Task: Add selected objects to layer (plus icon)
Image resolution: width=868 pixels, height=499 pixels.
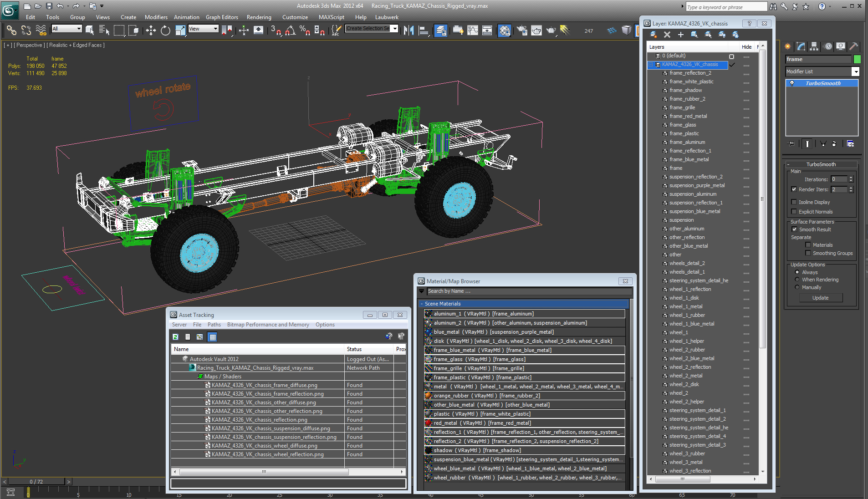Action: tap(681, 35)
